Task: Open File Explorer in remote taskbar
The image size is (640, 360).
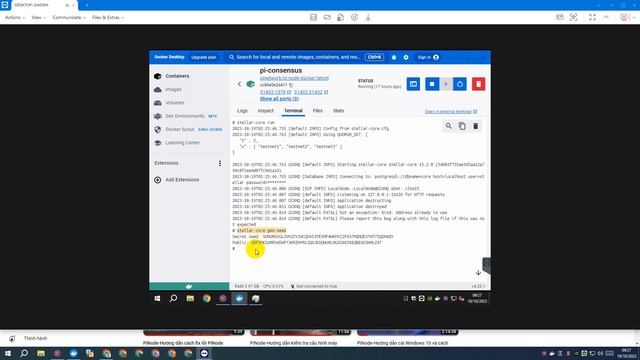Action: [x=190, y=298]
